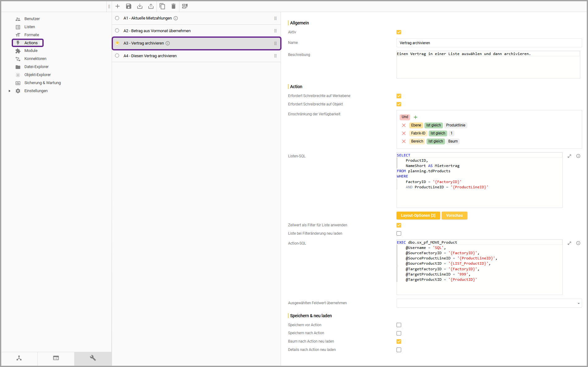
Task: Delete the selected action with trash icon
Action: [174, 6]
